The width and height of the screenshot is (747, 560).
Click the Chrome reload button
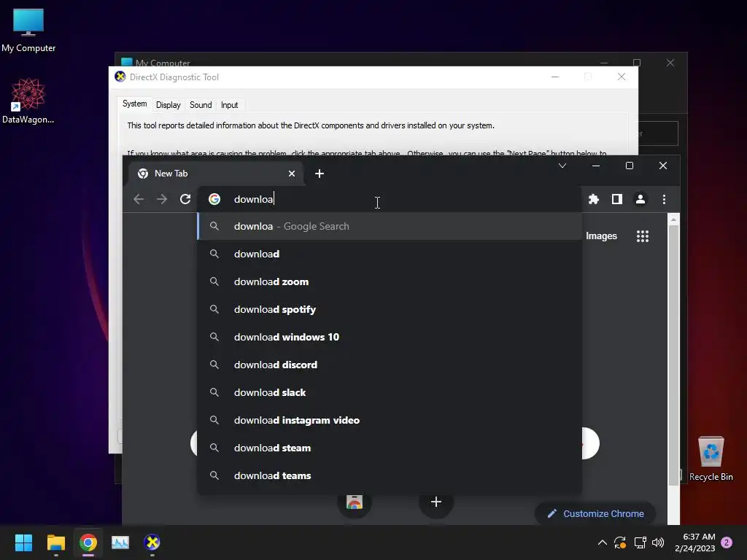point(185,199)
